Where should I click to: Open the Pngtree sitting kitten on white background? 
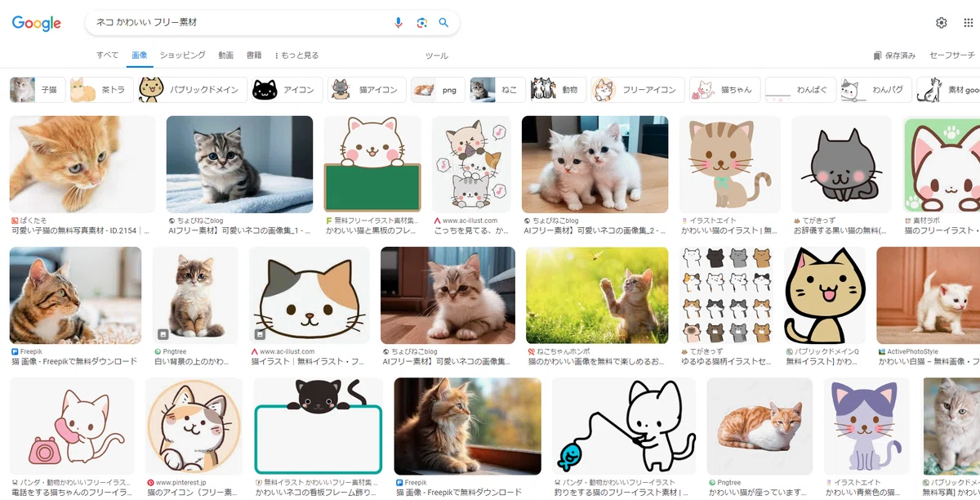[195, 295]
